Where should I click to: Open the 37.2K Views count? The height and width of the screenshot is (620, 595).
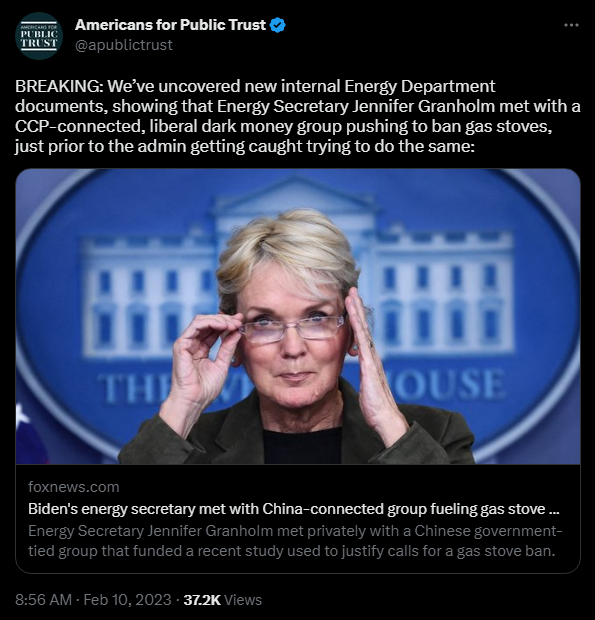[x=223, y=600]
